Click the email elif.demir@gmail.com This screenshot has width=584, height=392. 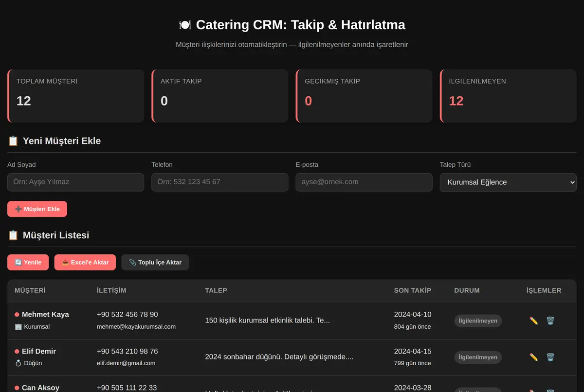126,363
